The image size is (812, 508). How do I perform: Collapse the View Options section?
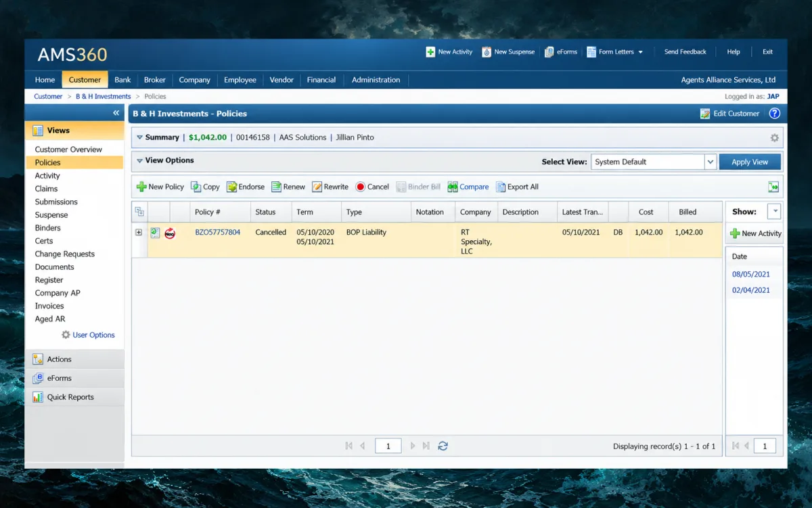coord(139,161)
